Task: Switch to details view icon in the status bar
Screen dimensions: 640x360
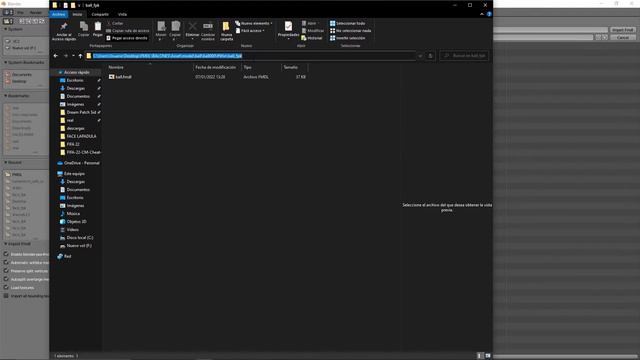Action: point(480,356)
